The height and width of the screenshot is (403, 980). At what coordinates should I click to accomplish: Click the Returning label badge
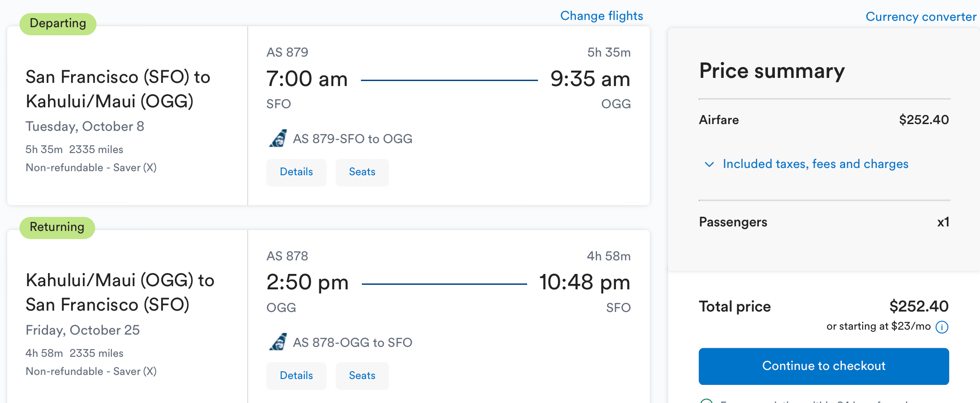tap(57, 227)
